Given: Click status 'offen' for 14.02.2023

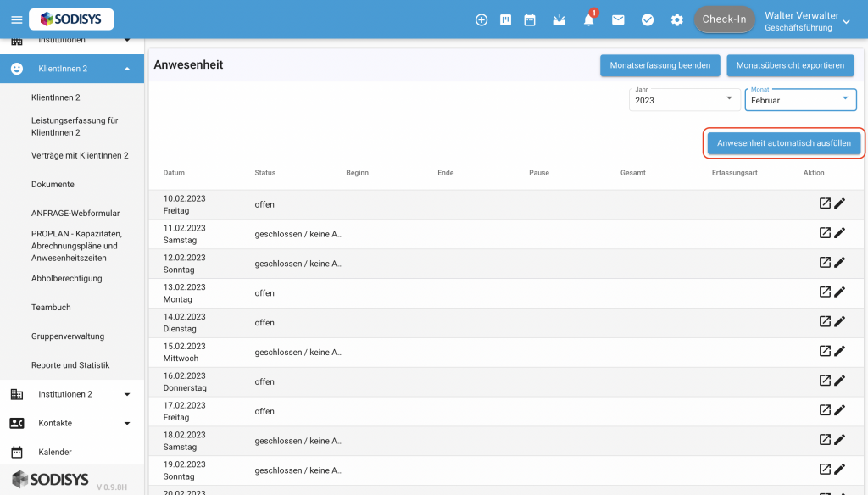Looking at the screenshot, I should [264, 323].
